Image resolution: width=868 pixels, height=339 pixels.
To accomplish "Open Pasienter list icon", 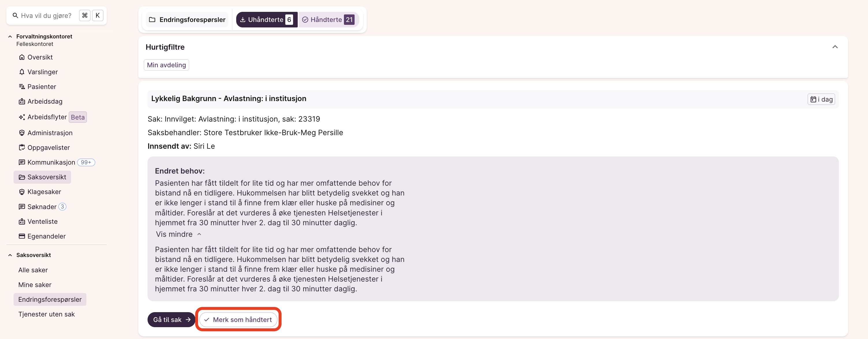I will click(22, 87).
